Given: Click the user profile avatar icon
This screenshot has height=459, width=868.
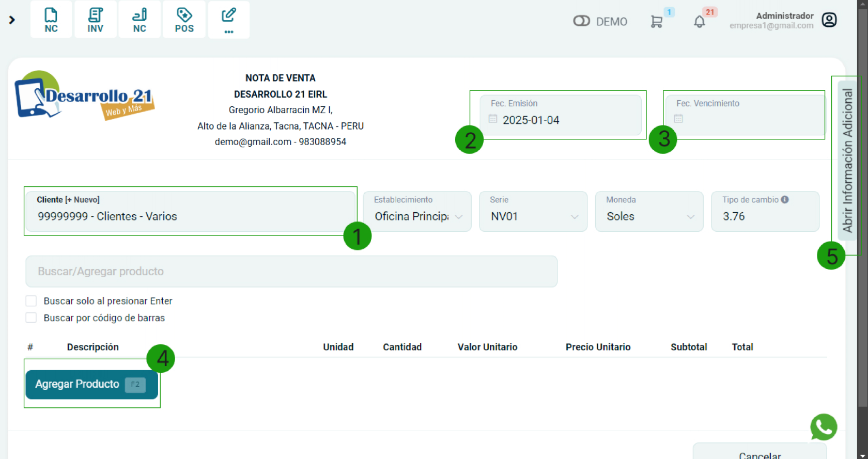Looking at the screenshot, I should coord(829,20).
